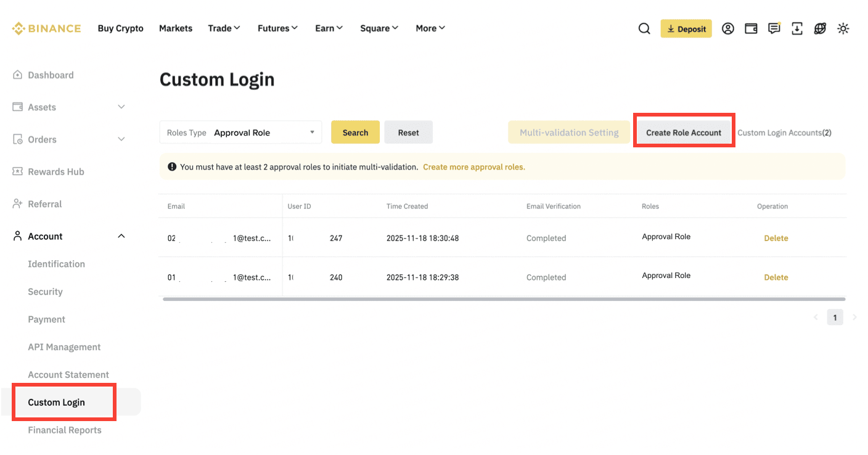Open the Trade menu

point(224,28)
